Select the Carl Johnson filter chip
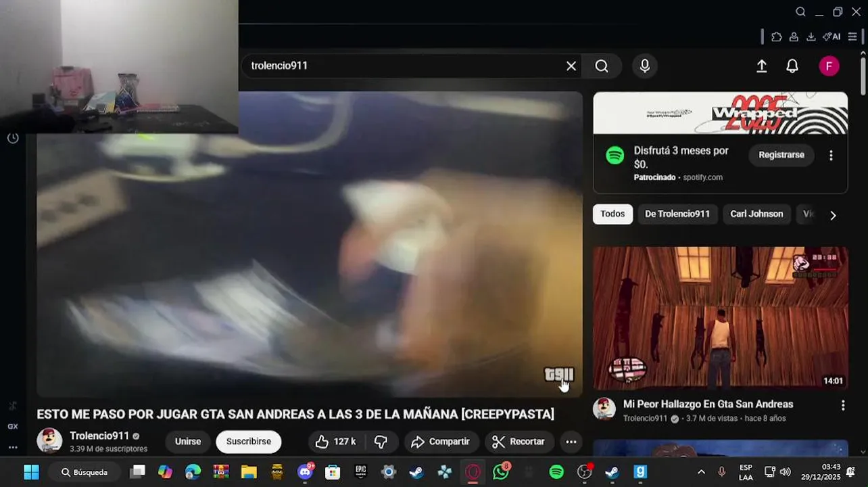 [x=756, y=214]
